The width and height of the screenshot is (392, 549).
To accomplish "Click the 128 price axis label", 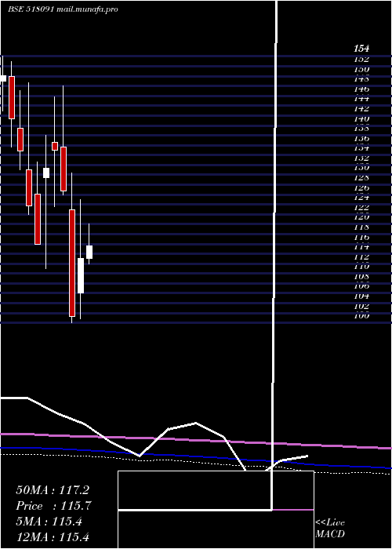I will (x=361, y=178).
